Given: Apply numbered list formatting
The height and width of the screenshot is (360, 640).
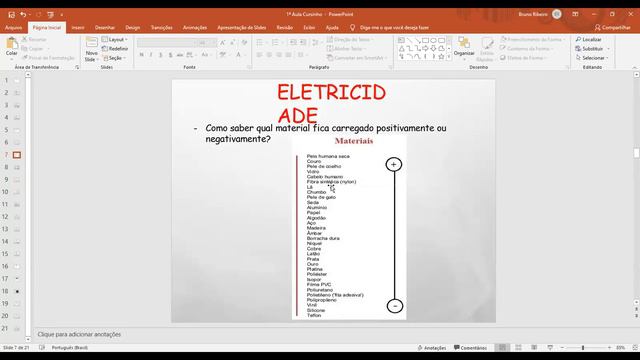Looking at the screenshot, I should (277, 42).
